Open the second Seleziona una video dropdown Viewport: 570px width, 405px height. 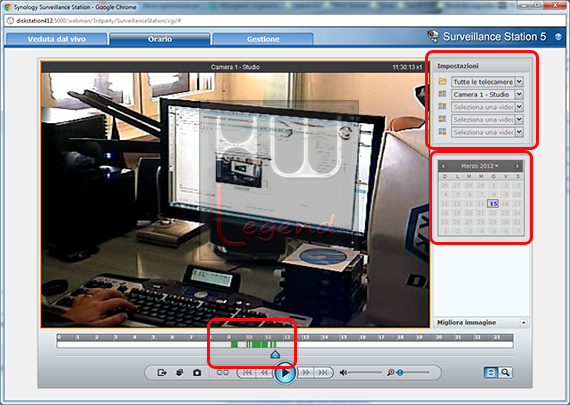487,120
